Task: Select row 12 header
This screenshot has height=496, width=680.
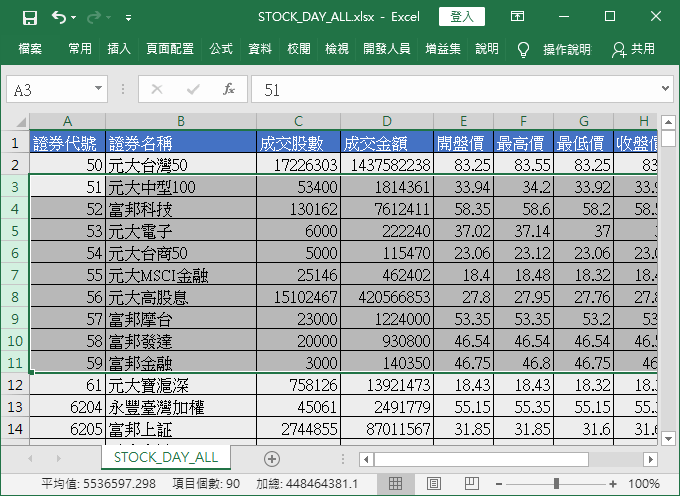Action: (x=15, y=385)
